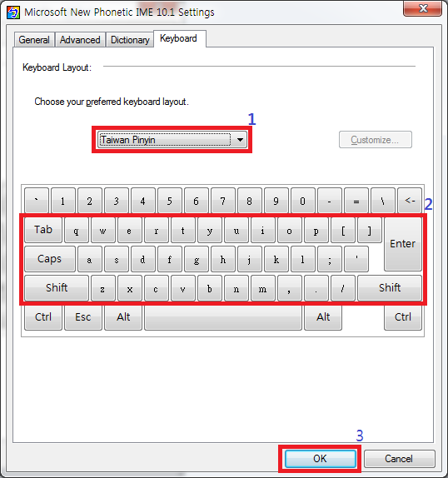
Task: Click the 'm' key on keyboard preview
Action: point(262,288)
